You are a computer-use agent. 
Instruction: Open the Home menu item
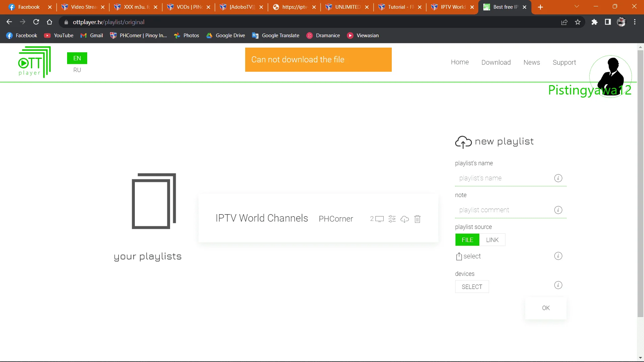tap(460, 62)
